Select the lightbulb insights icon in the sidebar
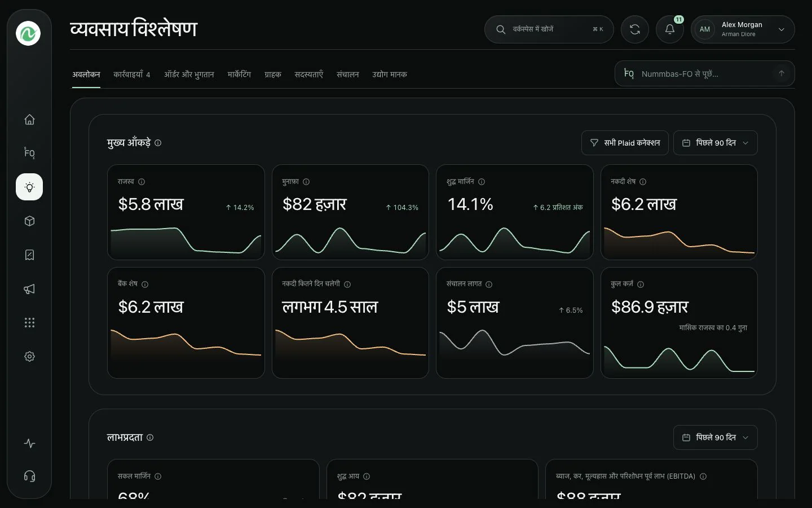Screen dimensions: 812x508 [29, 187]
